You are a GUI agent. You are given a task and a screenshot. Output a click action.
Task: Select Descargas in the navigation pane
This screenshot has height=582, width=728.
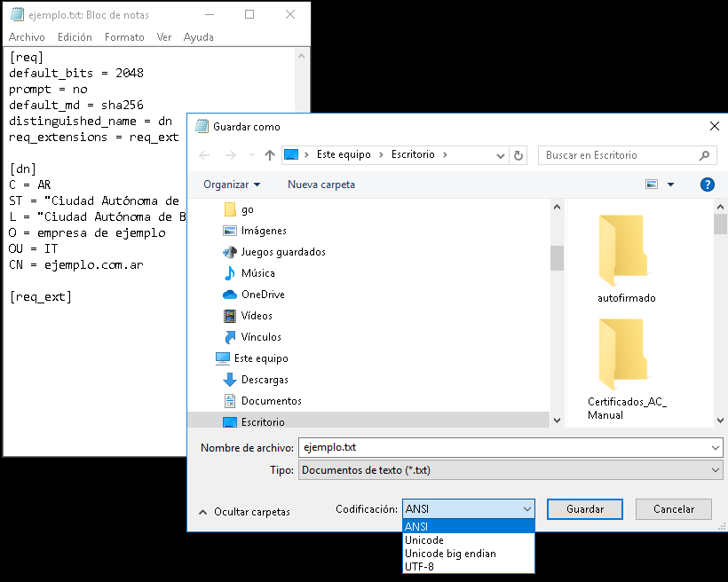coord(264,380)
